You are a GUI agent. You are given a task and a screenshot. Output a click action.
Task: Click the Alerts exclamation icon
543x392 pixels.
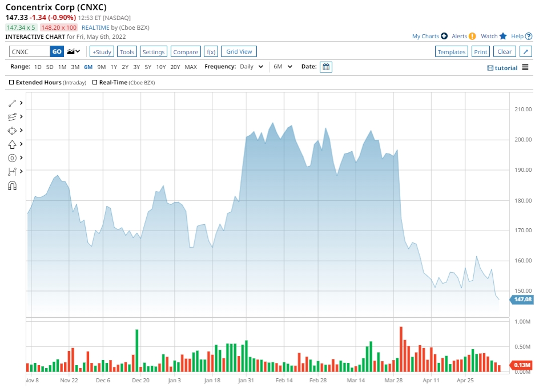coord(472,36)
